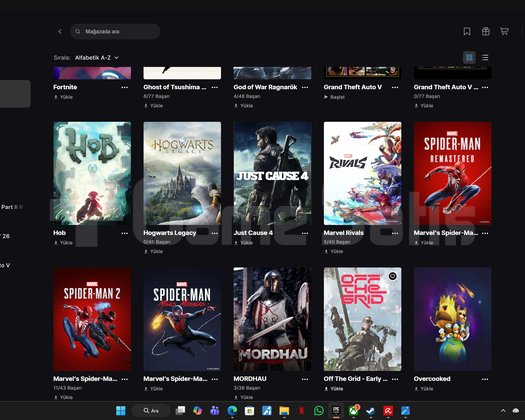Open Task View from the taskbar

180,411
